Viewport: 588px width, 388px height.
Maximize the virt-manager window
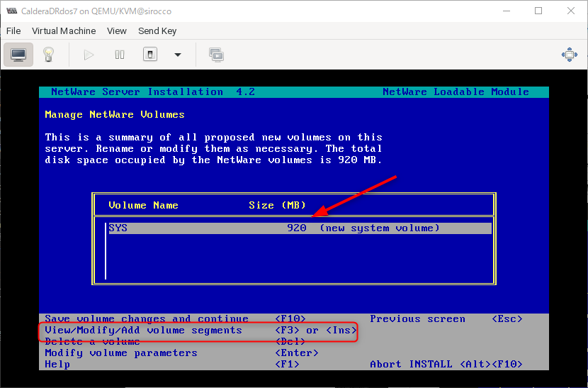(538, 11)
